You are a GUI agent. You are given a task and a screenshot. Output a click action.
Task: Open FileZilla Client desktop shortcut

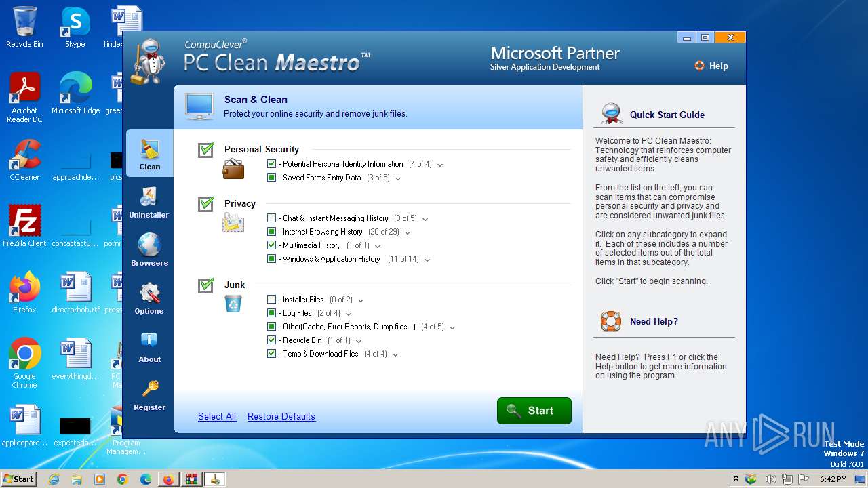coord(24,226)
